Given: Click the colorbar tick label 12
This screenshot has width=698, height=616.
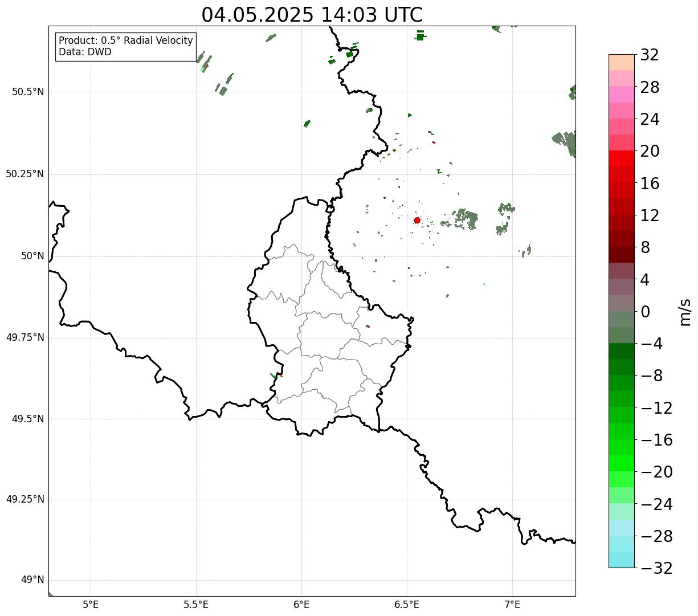Looking at the screenshot, I should (x=650, y=215).
